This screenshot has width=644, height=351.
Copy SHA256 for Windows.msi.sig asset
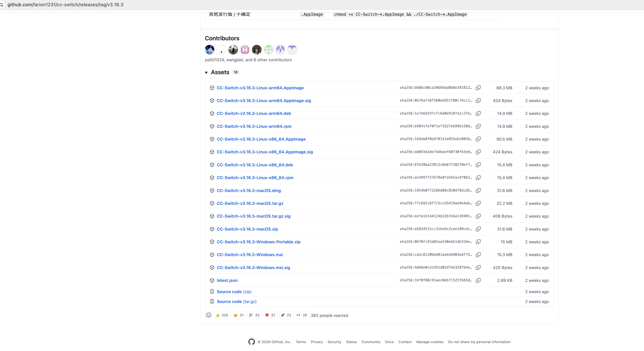(x=478, y=267)
